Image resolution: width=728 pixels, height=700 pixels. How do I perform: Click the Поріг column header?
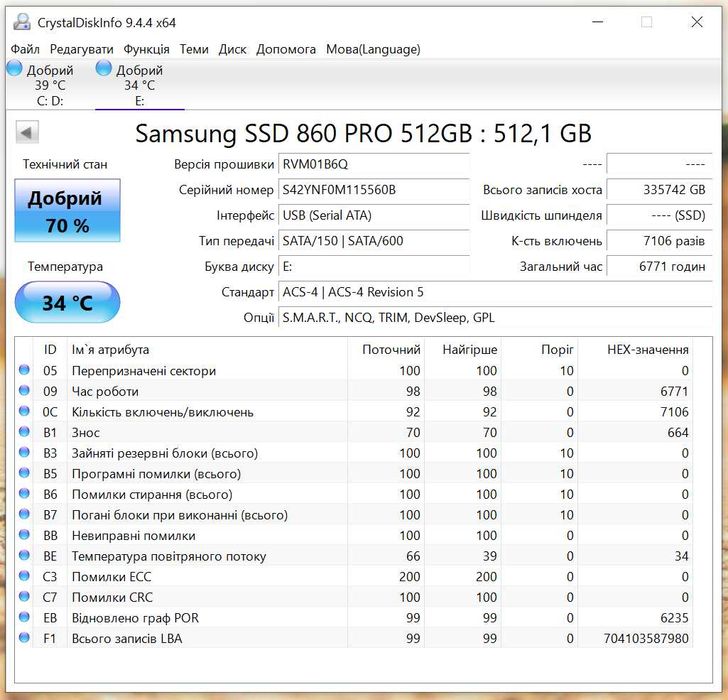(540, 350)
